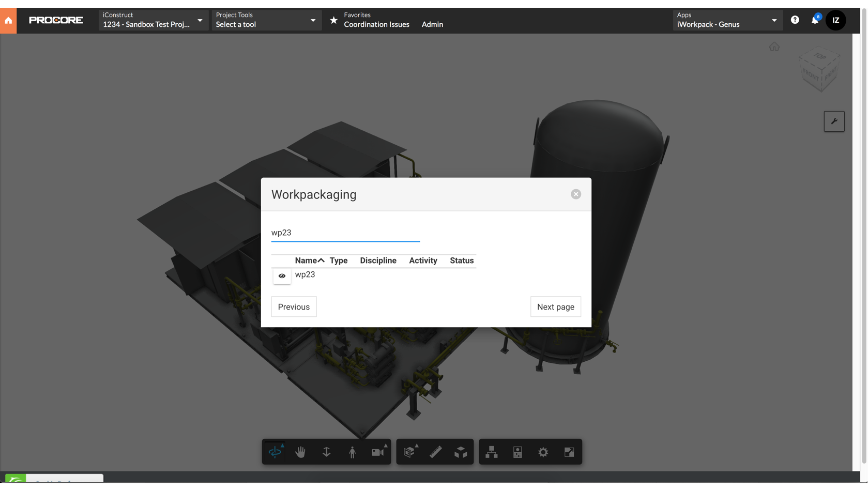Viewport: 868px width, 491px height.
Task: Select the Pan hand tool
Action: pos(300,452)
